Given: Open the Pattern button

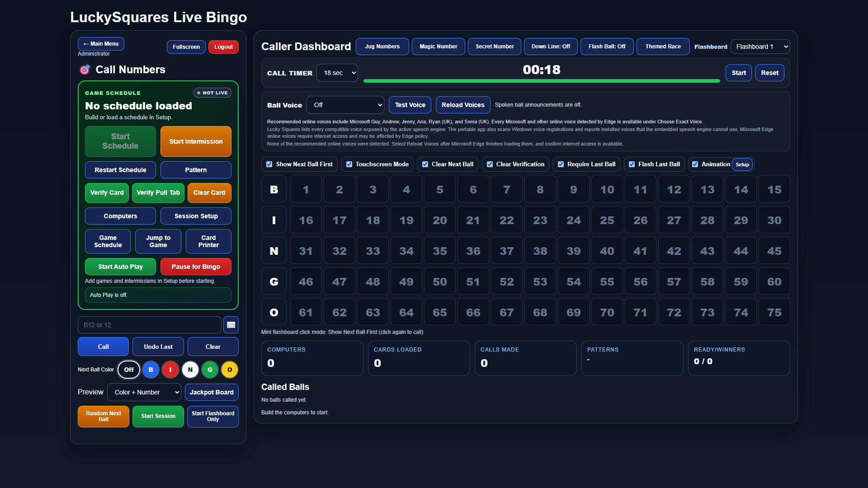Looking at the screenshot, I should 196,170.
